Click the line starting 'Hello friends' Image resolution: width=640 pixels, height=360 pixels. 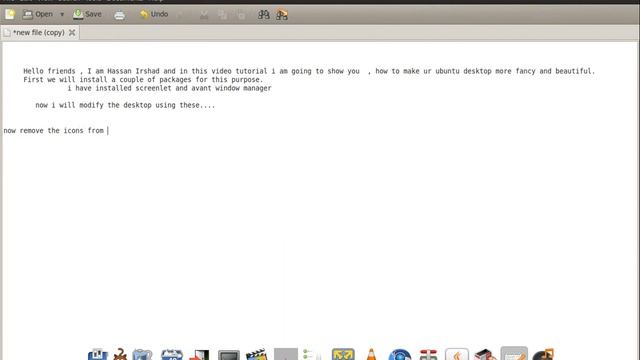pyautogui.click(x=309, y=71)
